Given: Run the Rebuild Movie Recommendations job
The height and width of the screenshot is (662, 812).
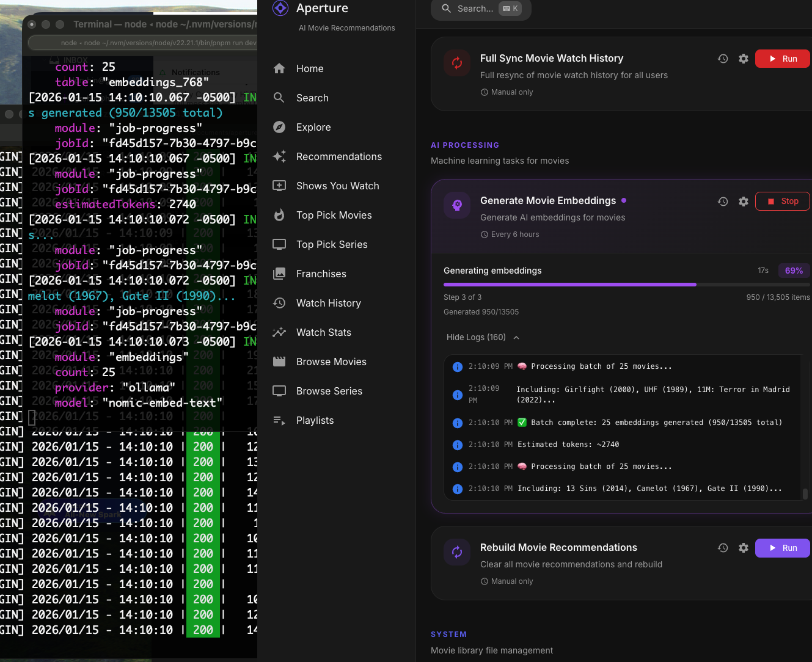Looking at the screenshot, I should [782, 548].
